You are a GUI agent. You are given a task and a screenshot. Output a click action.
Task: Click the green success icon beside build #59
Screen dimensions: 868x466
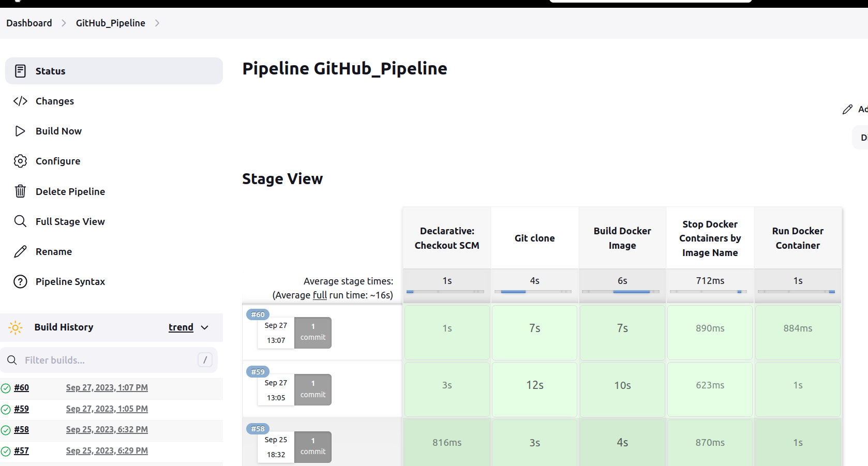pyautogui.click(x=5, y=409)
